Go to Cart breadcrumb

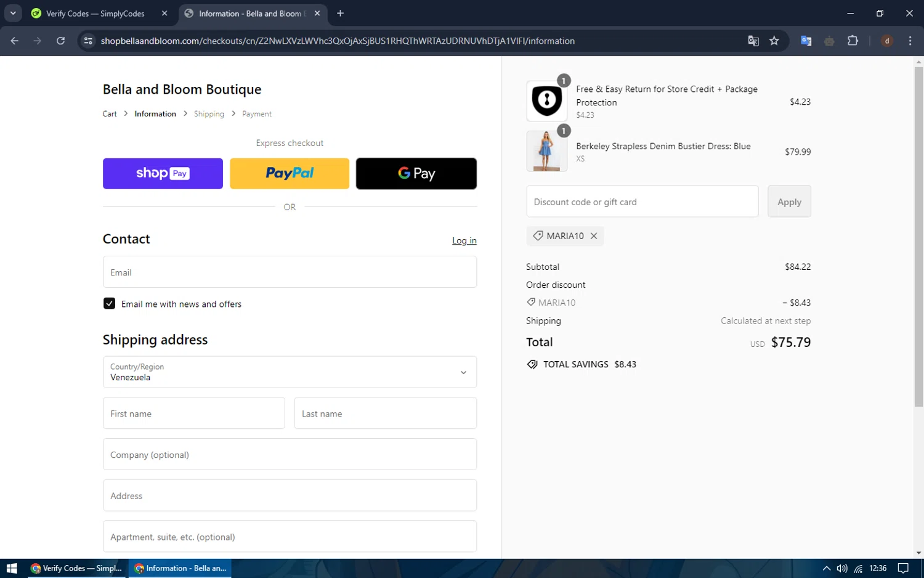pyautogui.click(x=110, y=114)
